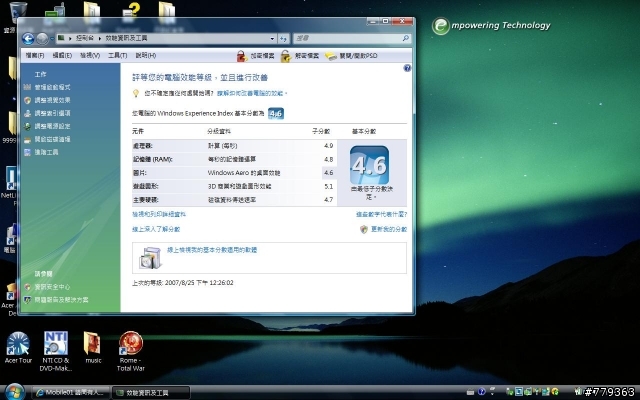Click the 控制台 breadcrumb in address bar
Image resolution: width=640 pixels, height=400 pixels.
pos(85,38)
